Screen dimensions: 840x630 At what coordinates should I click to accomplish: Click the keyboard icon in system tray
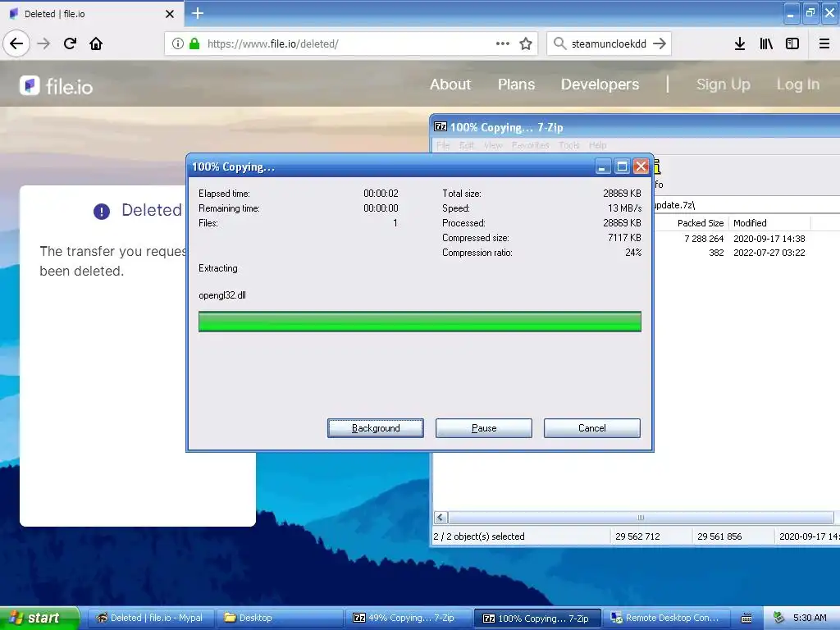tap(746, 619)
